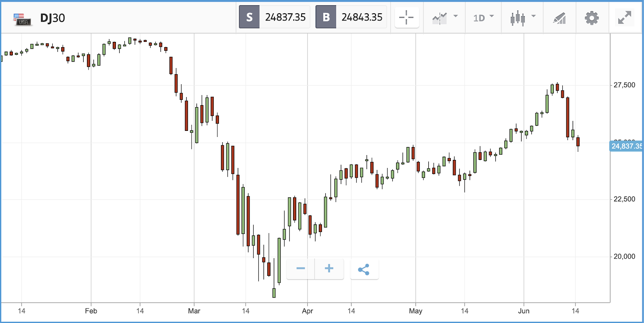Zoom out using the minus button
644x323 pixels.
(300, 269)
